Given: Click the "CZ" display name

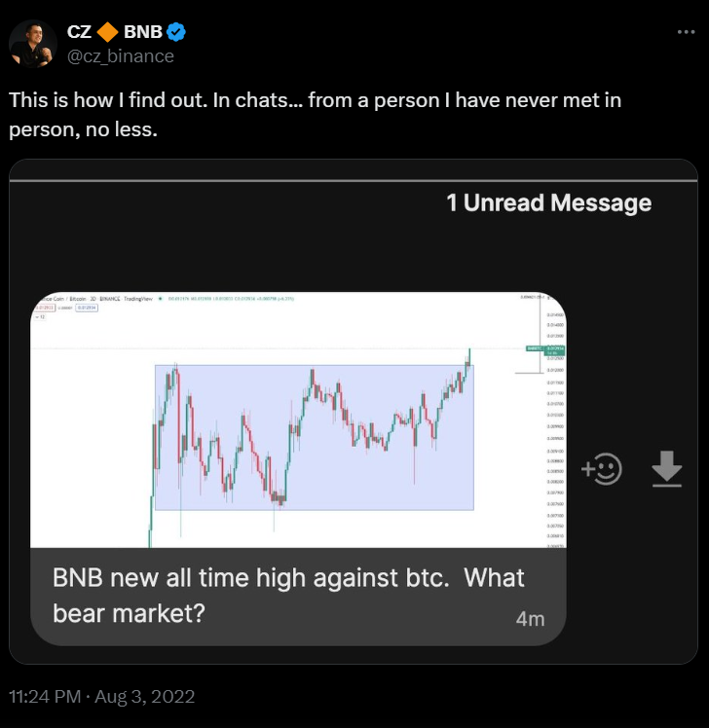Looking at the screenshot, I should [x=79, y=32].
